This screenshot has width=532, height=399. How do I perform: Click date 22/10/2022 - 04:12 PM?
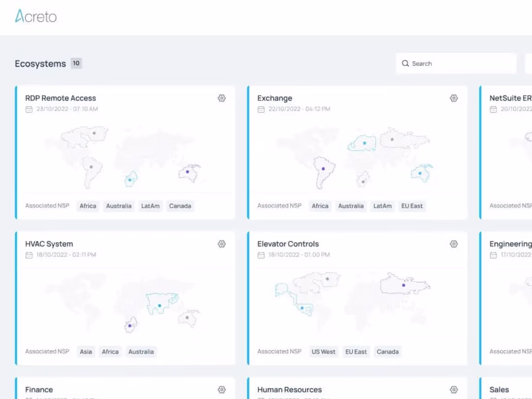(299, 109)
